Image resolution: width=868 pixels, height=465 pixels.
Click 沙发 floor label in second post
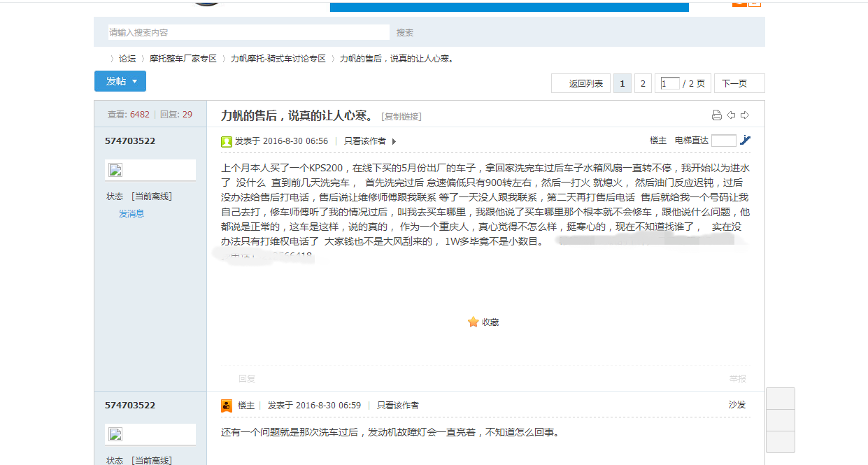tap(737, 405)
